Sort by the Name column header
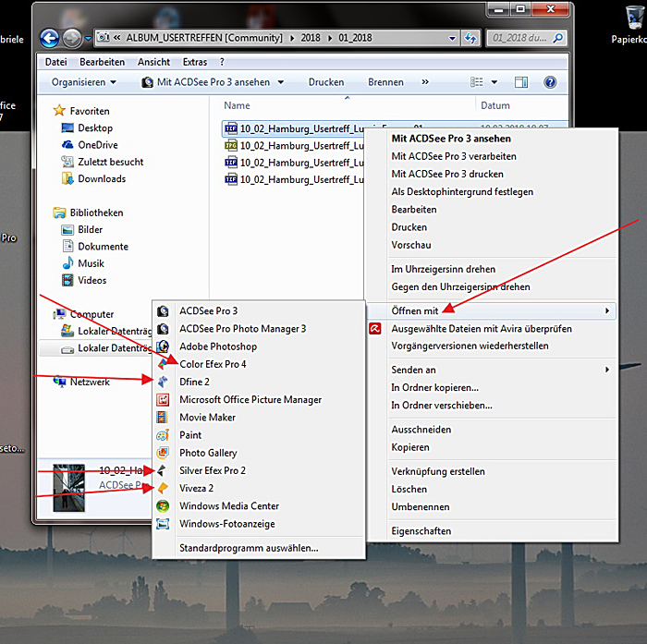Viewport: 647px width, 644px height. 237,105
